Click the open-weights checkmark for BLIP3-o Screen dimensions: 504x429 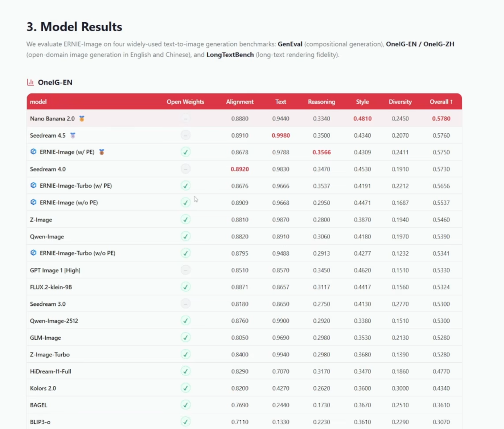pyautogui.click(x=185, y=422)
